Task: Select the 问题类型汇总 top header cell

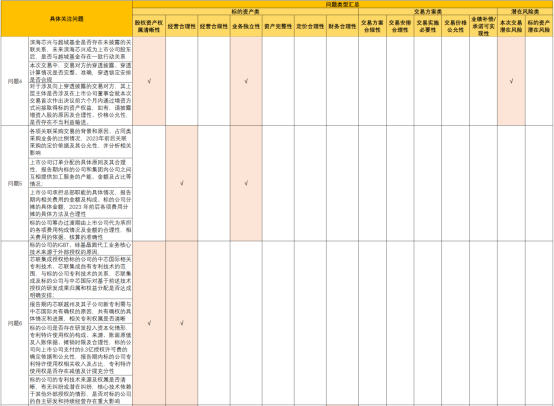Action: tap(342, 4)
